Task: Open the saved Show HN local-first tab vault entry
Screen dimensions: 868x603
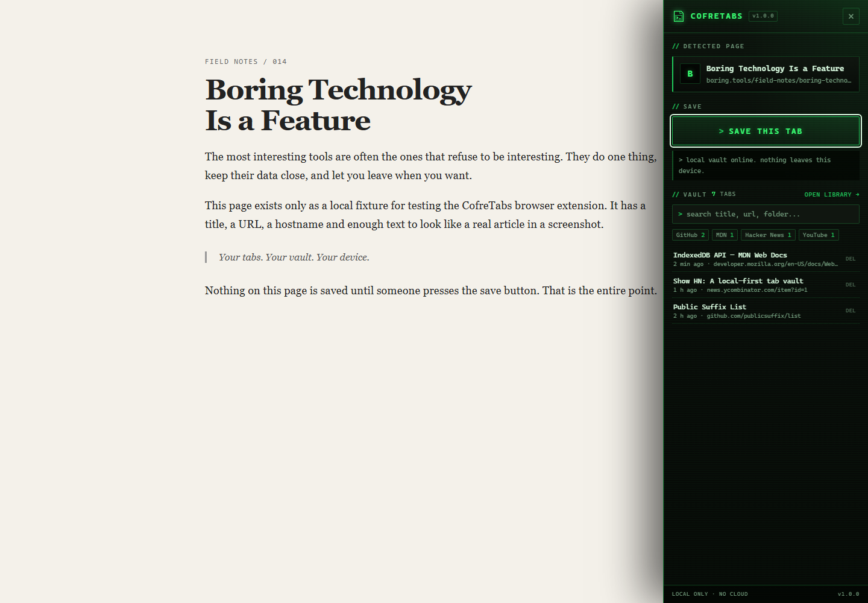Action: click(x=756, y=285)
